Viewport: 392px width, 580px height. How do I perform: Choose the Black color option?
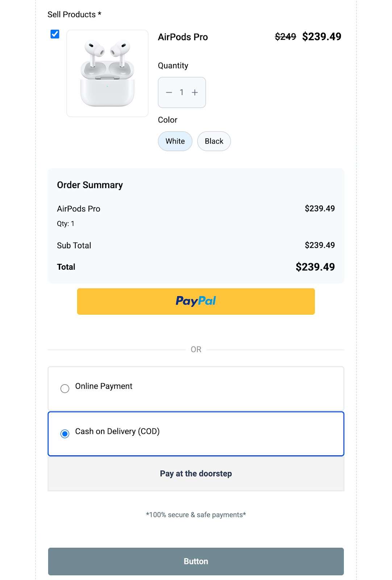[214, 141]
